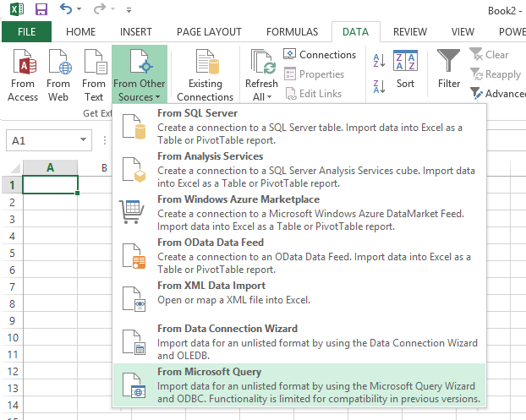Open the Undo history dropdown arrow

click(79, 9)
